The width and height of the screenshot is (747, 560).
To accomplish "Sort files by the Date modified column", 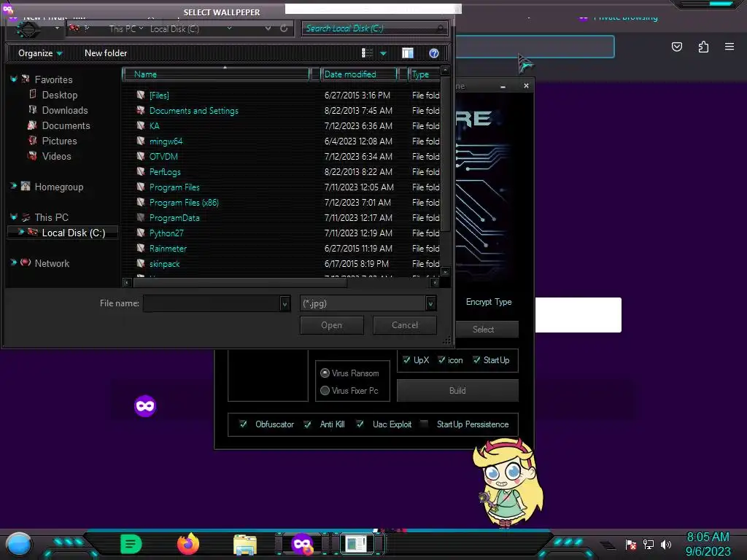I will coord(358,74).
